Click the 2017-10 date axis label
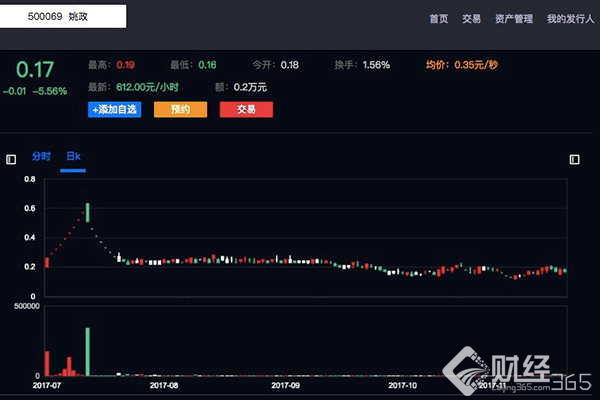The width and height of the screenshot is (601, 401). (x=402, y=385)
